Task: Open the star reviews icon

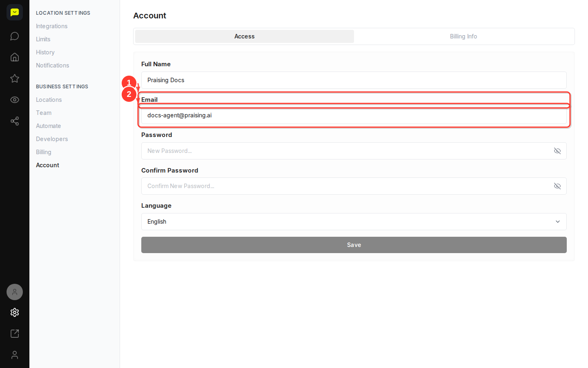Action: click(x=15, y=79)
